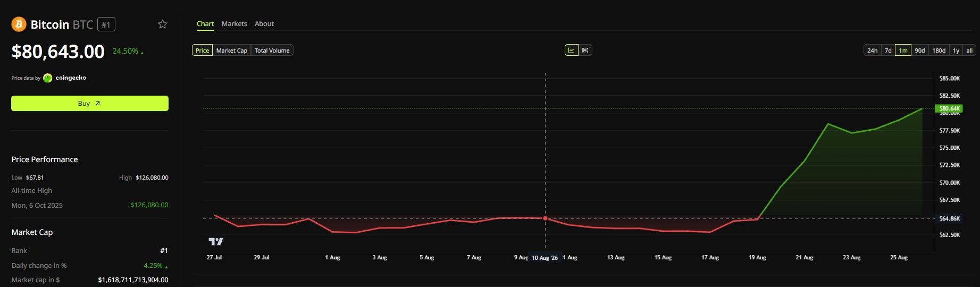Click the green $126,080.00 all-time high value

click(x=149, y=205)
